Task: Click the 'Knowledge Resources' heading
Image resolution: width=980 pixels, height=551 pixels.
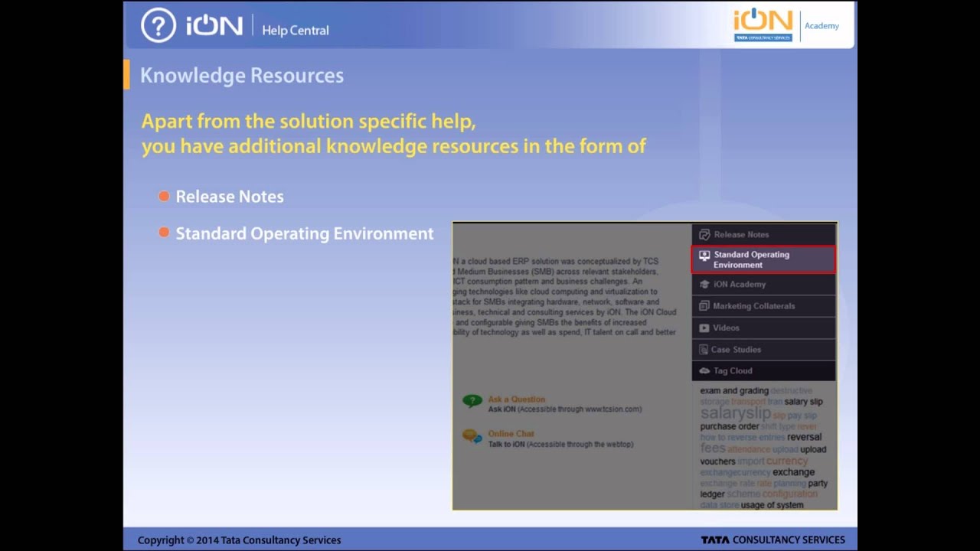Action: 242,75
